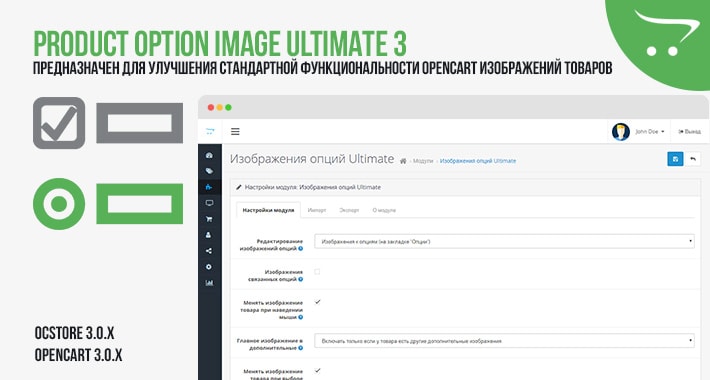Click the blue Save floppy-disk button

pos(675,159)
